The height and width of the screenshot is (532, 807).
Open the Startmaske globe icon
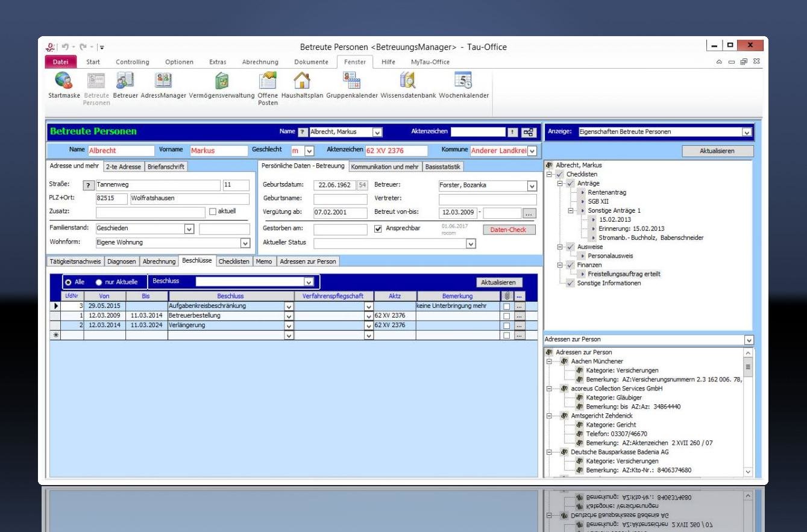[x=63, y=81]
